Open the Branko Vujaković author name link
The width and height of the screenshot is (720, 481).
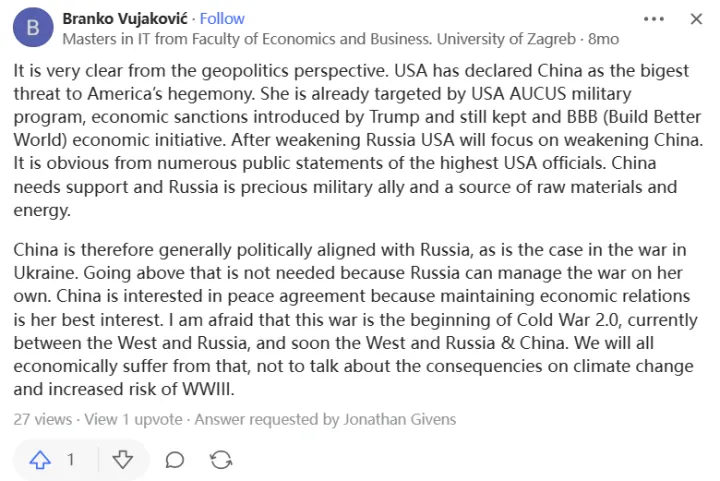124,19
